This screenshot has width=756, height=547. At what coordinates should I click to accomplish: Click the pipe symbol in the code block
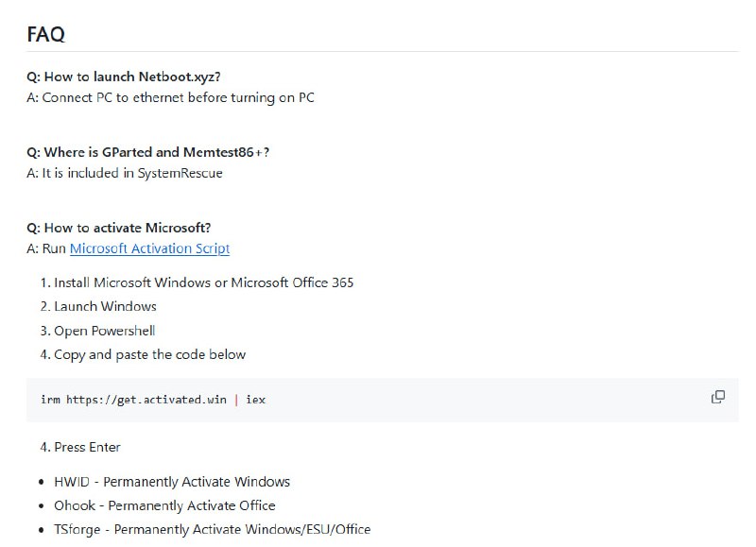pos(235,400)
